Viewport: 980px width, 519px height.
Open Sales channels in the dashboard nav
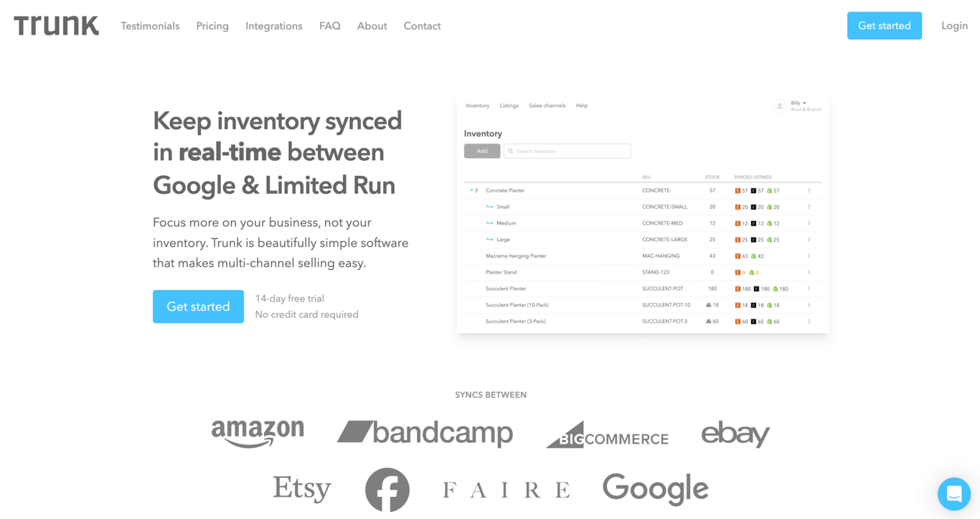tap(547, 106)
